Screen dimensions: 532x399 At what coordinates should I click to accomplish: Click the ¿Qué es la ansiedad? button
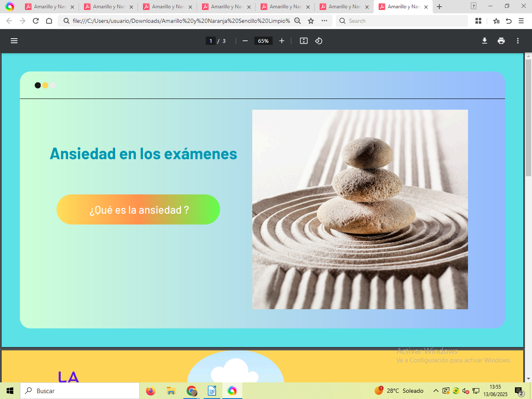tap(138, 210)
